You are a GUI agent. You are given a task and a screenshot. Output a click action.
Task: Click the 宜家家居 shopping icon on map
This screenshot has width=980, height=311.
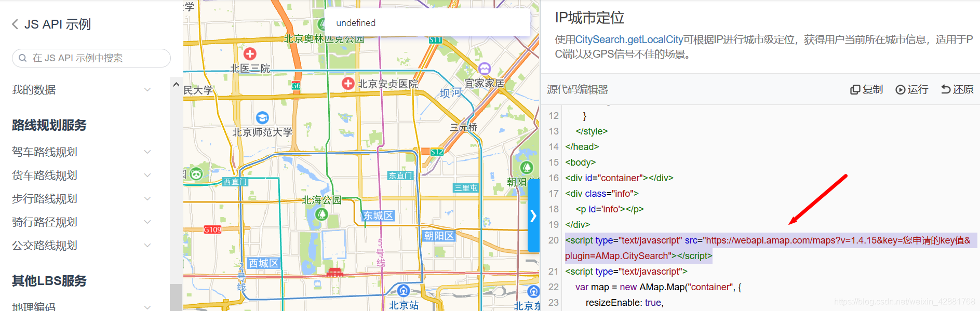[x=485, y=69]
